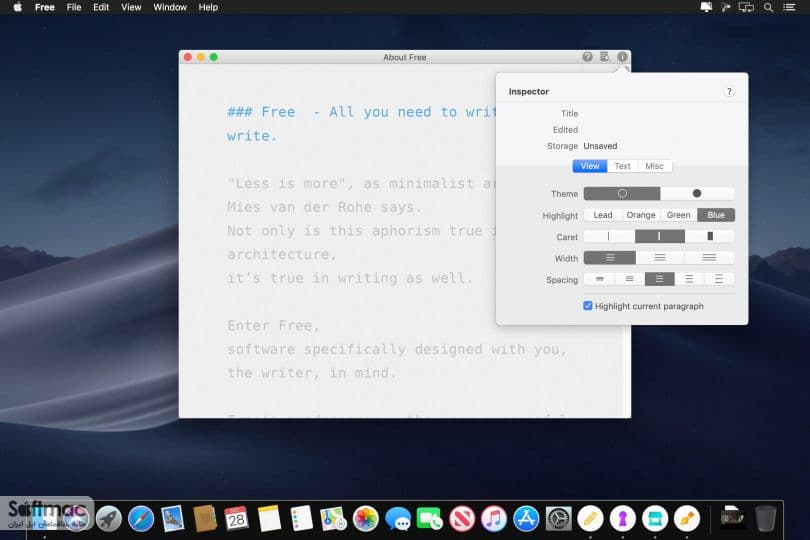Choose the loosest line spacing option
The height and width of the screenshot is (540, 810).
click(x=719, y=279)
